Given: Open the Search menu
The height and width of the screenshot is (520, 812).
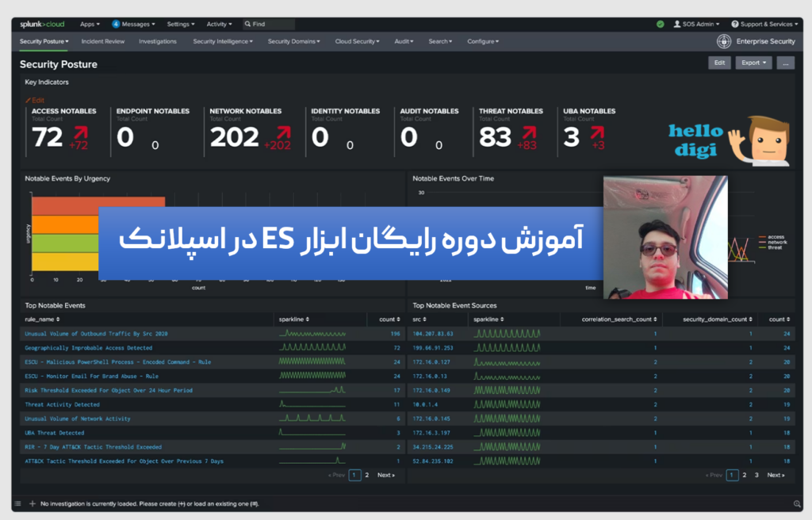Looking at the screenshot, I should [440, 41].
